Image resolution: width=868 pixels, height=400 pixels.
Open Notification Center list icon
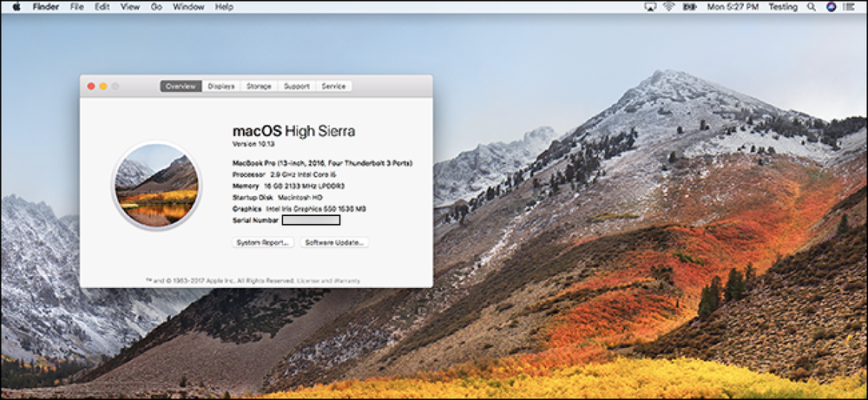point(851,7)
